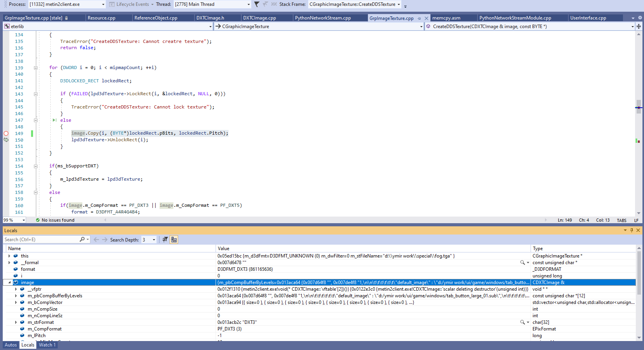Click the No issues found status indicator
This screenshot has width=644, height=350.
point(55,220)
